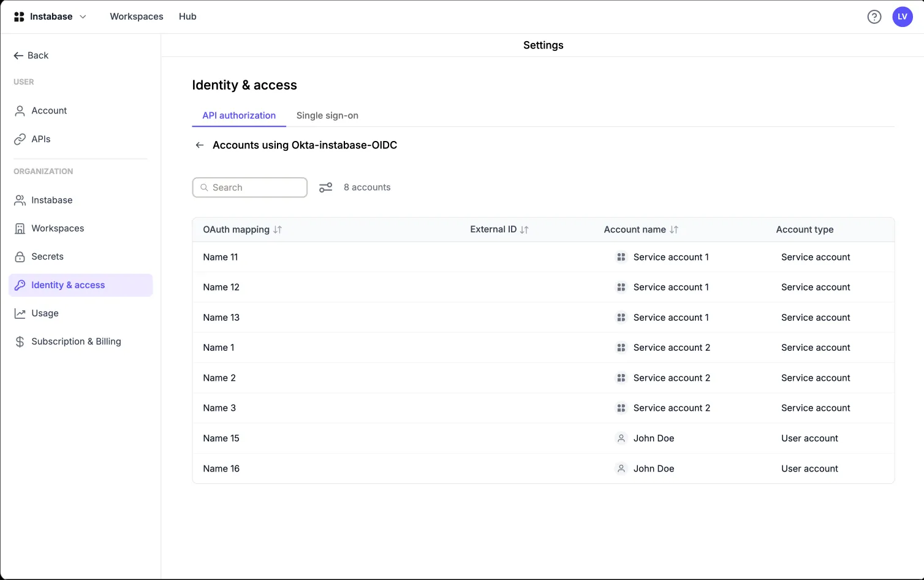Click the user icon in Name 15 row

coord(621,438)
